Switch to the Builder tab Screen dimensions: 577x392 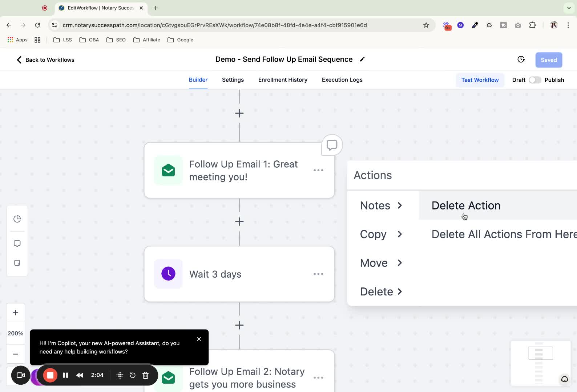(198, 80)
